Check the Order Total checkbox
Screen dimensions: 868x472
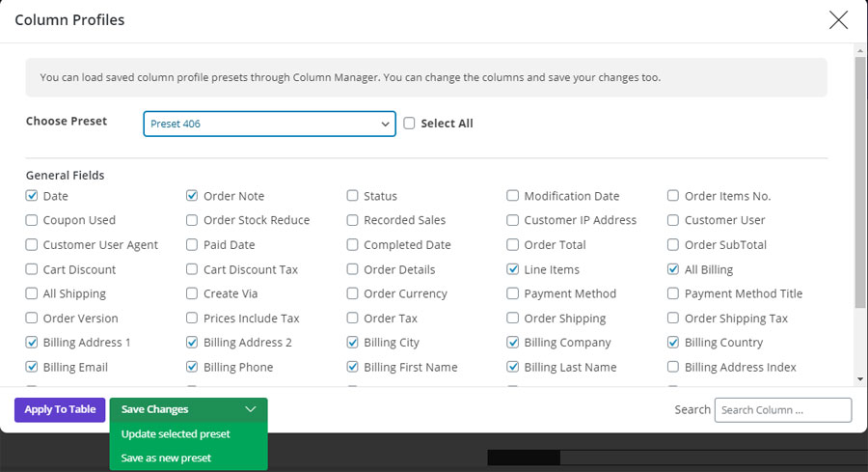[x=513, y=245]
